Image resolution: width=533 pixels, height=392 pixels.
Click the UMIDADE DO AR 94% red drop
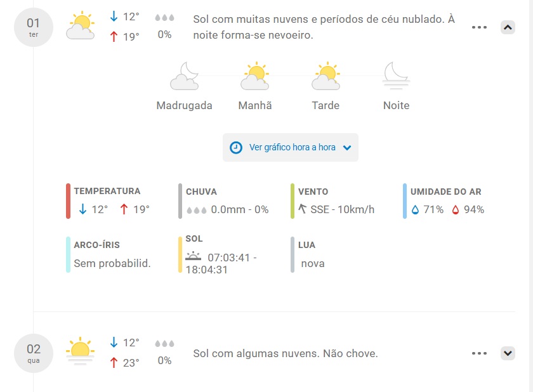coord(456,210)
